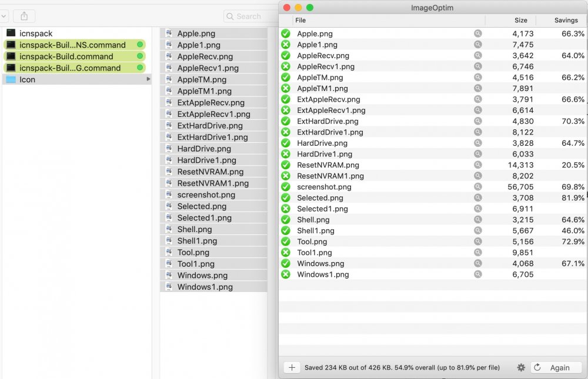
Task: Select AppleRecv1.png row in ImageOptim
Action: [x=433, y=66]
